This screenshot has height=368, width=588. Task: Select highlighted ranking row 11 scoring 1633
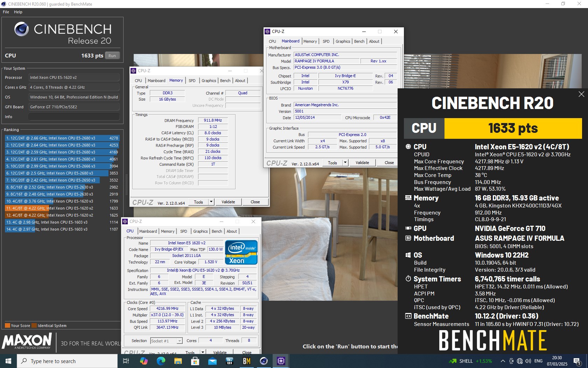coord(62,208)
